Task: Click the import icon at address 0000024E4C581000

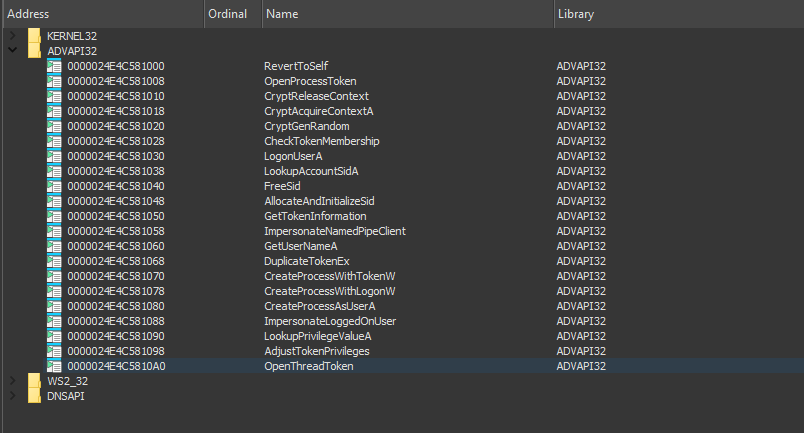Action: (54, 66)
